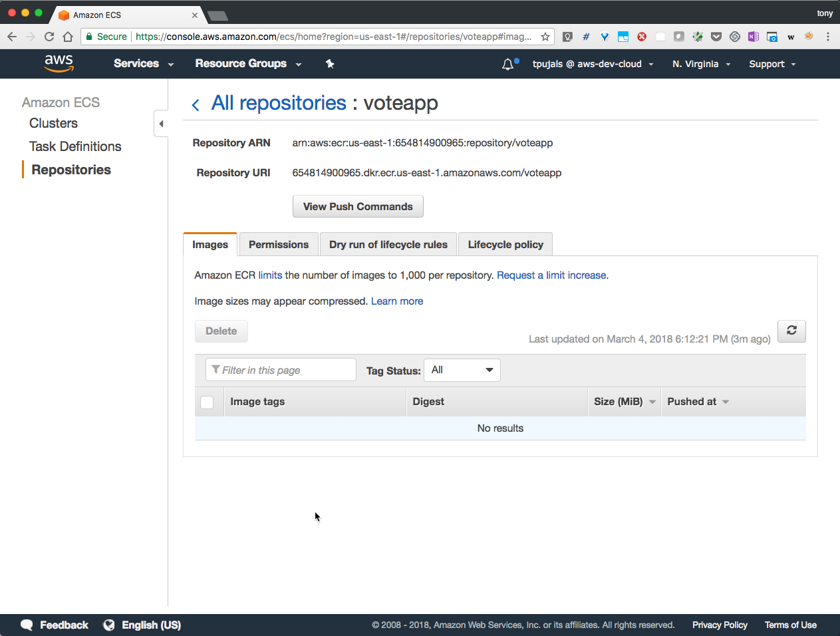Click the Secure site info padlock

[x=89, y=37]
